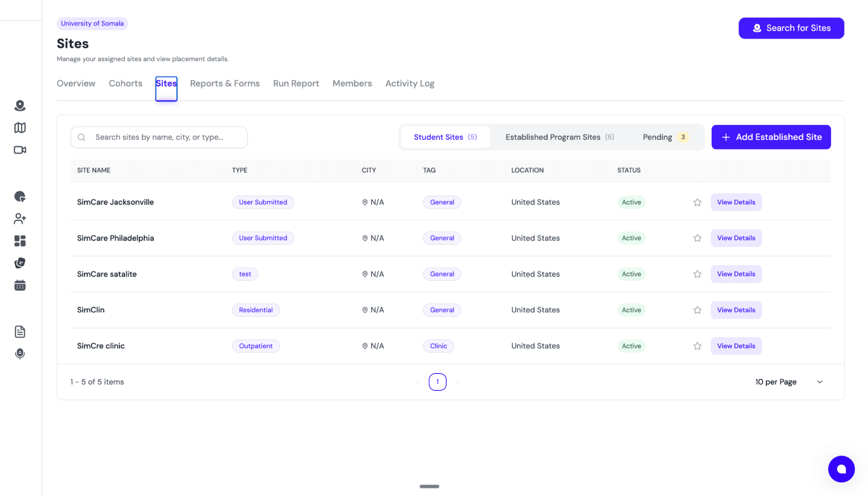
Task: Switch to the Cohorts tab
Action: [x=125, y=83]
